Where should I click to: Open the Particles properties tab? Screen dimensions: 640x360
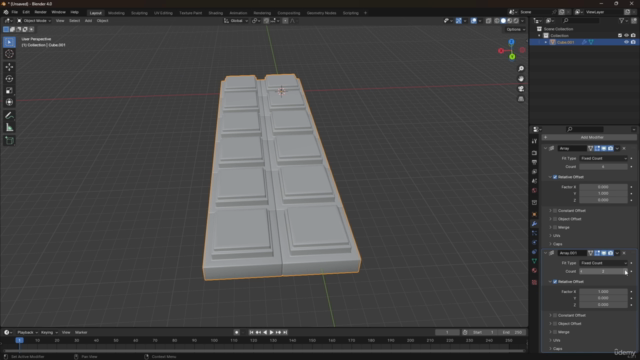pyautogui.click(x=534, y=233)
